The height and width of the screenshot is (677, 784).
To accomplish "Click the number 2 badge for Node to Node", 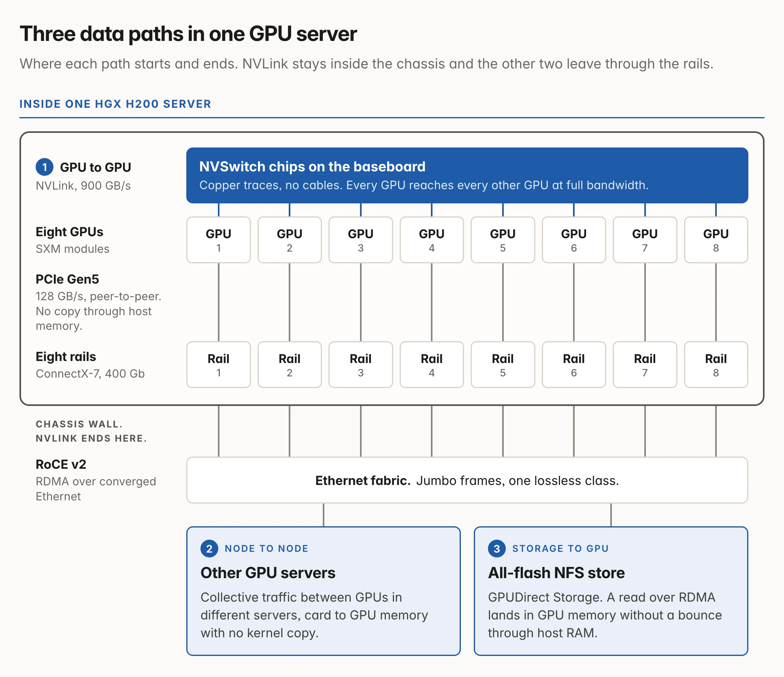I will click(209, 549).
